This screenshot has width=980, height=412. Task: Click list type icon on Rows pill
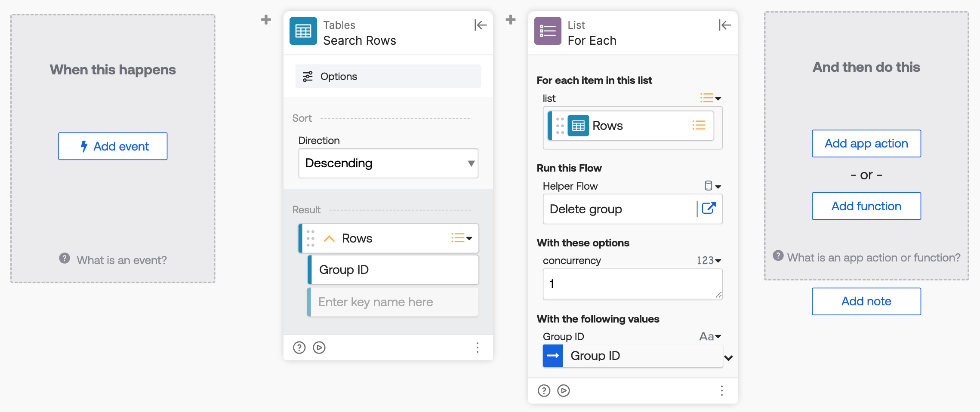699,125
